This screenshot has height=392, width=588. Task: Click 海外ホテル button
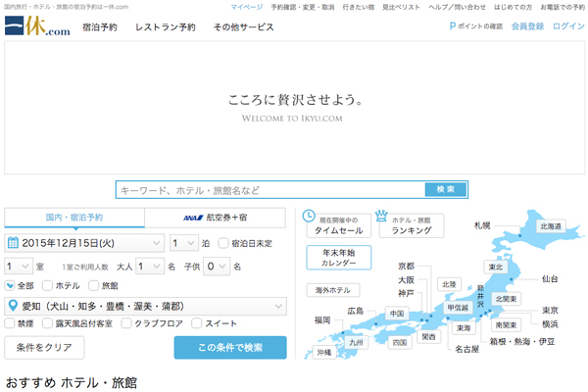coord(332,290)
